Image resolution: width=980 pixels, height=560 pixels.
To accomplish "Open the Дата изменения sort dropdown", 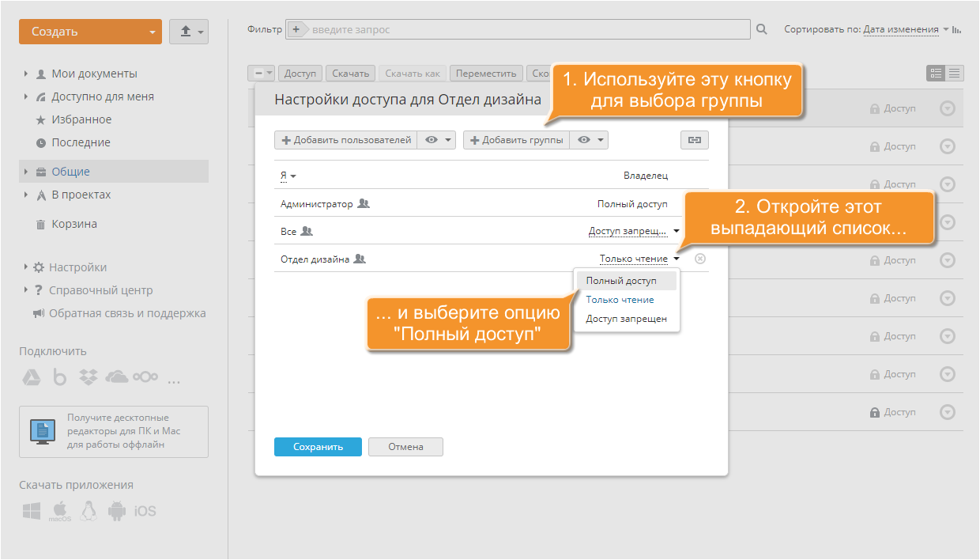I will click(x=906, y=29).
